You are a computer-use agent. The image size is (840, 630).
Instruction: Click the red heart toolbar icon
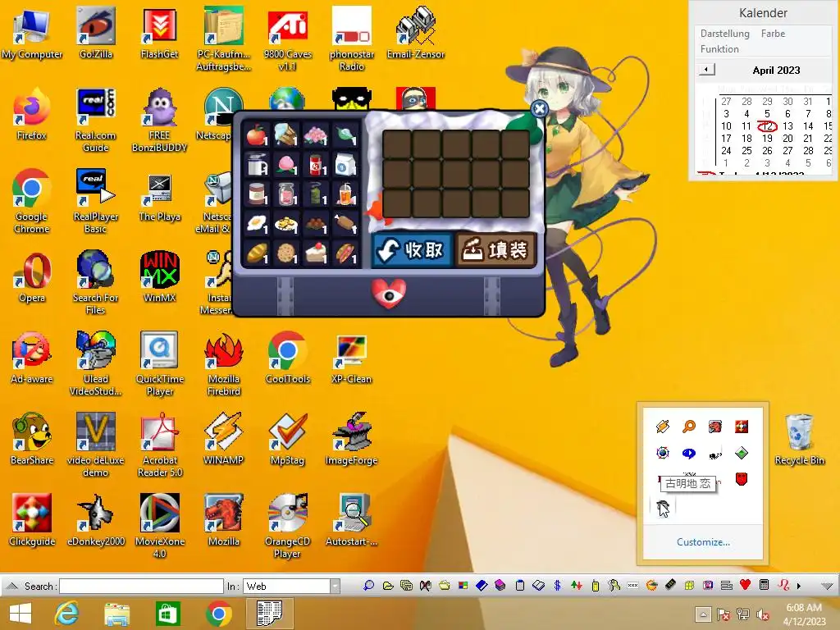pyautogui.click(x=745, y=585)
